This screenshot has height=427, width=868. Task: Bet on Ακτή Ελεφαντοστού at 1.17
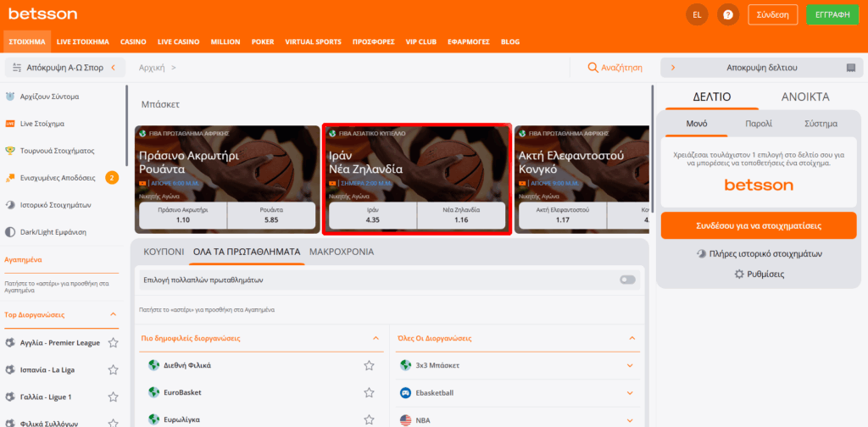[x=563, y=215]
